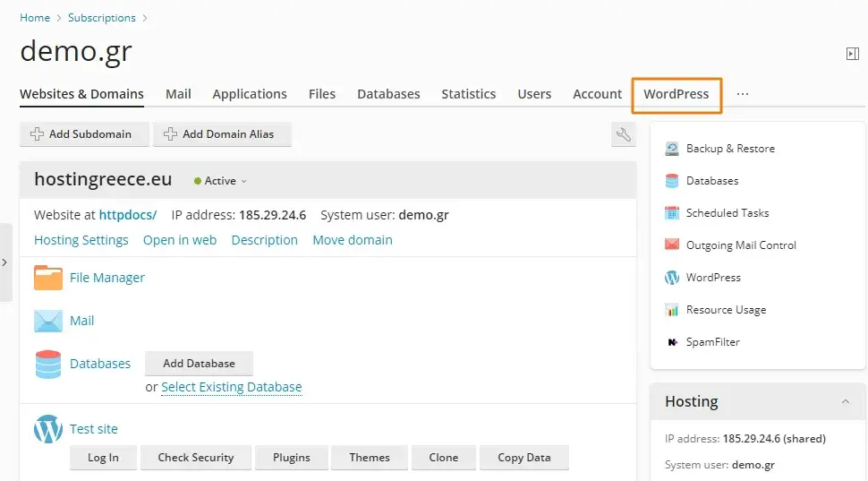
Task: Switch to the Websites & Domains tab
Action: (x=82, y=94)
